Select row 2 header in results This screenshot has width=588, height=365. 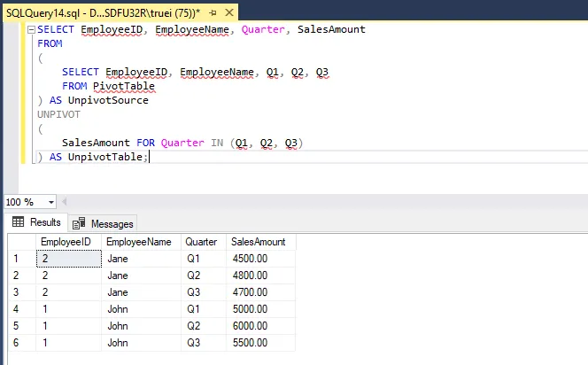[x=22, y=276]
